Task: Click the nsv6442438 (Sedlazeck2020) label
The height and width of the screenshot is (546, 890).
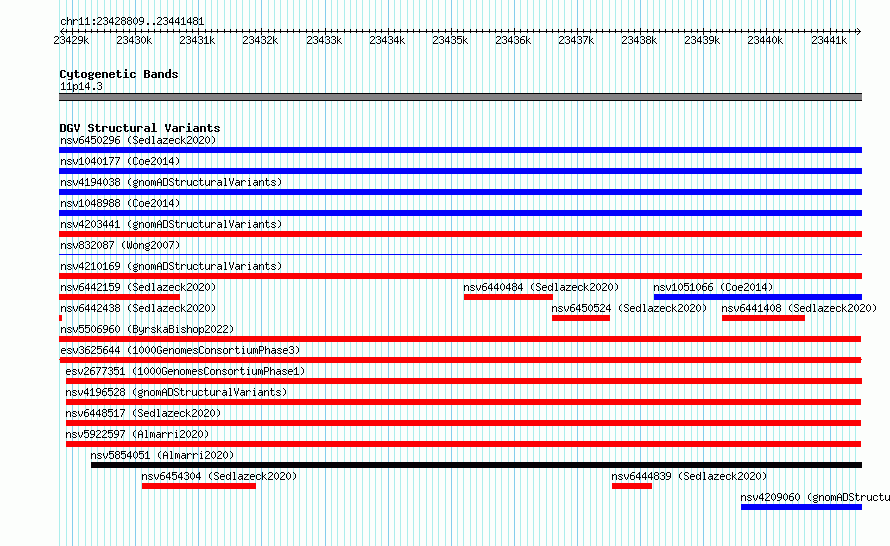Action: pyautogui.click(x=138, y=308)
